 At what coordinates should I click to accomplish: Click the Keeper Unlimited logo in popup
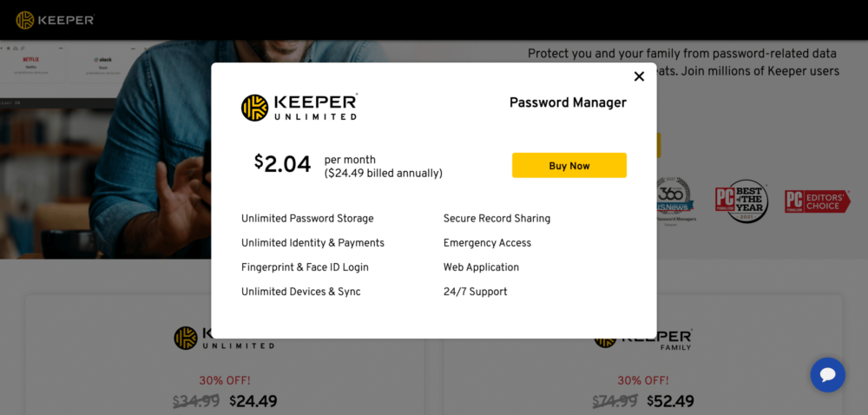299,107
